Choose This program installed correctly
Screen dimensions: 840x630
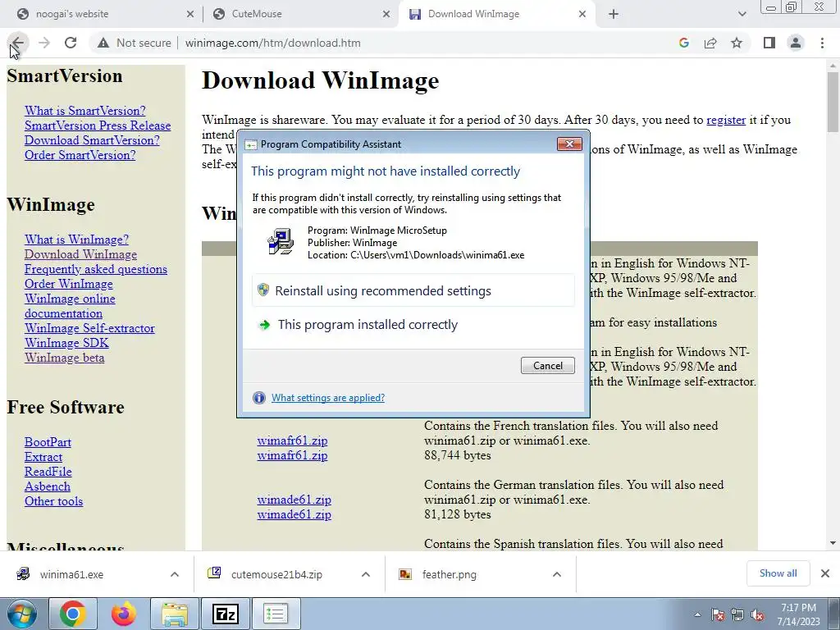tap(413, 325)
